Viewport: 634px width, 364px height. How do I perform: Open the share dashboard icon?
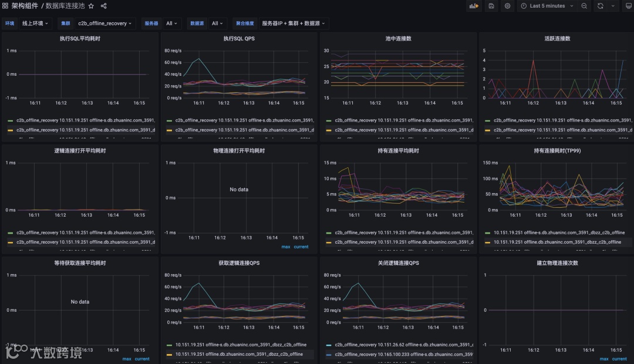click(x=103, y=6)
